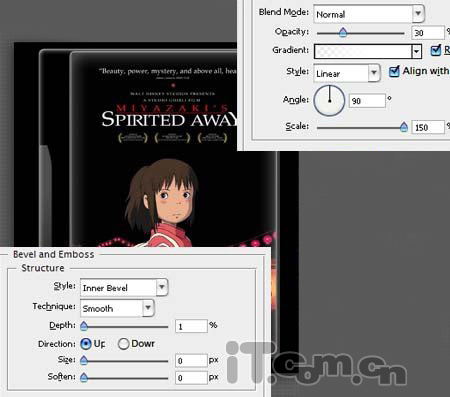Viewport: 450px width, 397px height.
Task: Open the Technique dropdown set to Smooth
Action: pyautogui.click(x=117, y=308)
